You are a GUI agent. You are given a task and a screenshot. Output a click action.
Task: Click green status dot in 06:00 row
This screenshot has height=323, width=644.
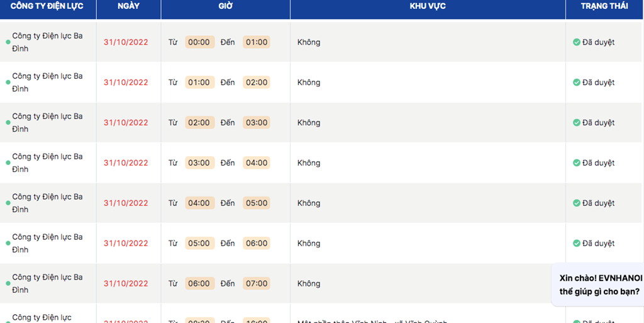coord(8,283)
